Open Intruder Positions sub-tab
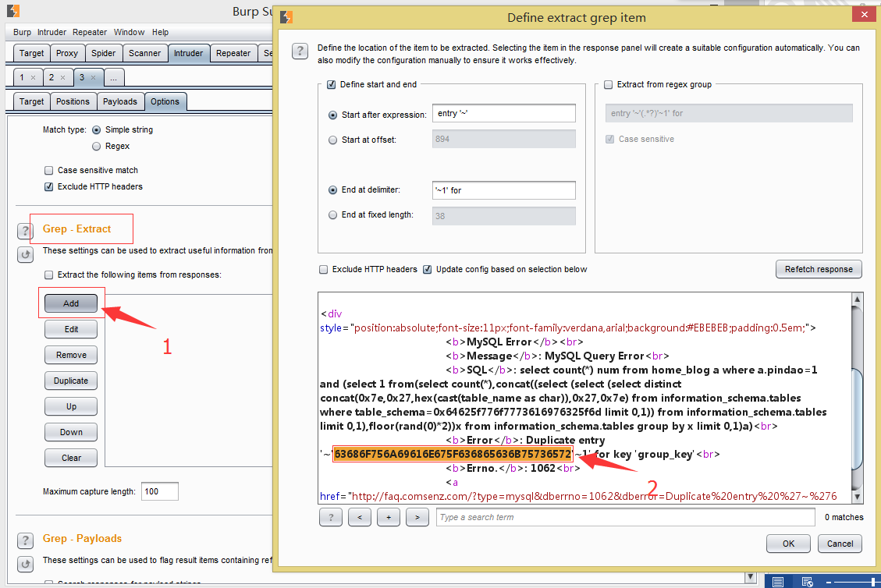The height and width of the screenshot is (588, 881). click(x=73, y=101)
